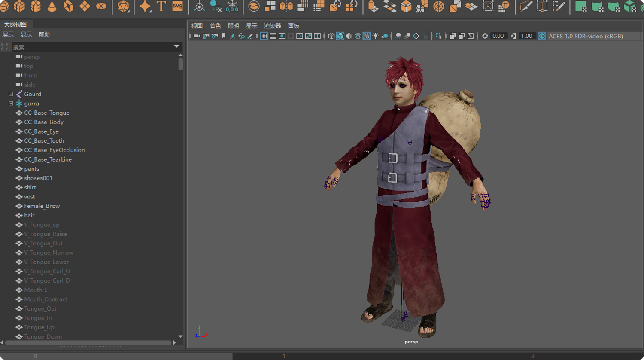Click the Time Slider at frame 1
This screenshot has height=360, width=644.
pos(284,356)
